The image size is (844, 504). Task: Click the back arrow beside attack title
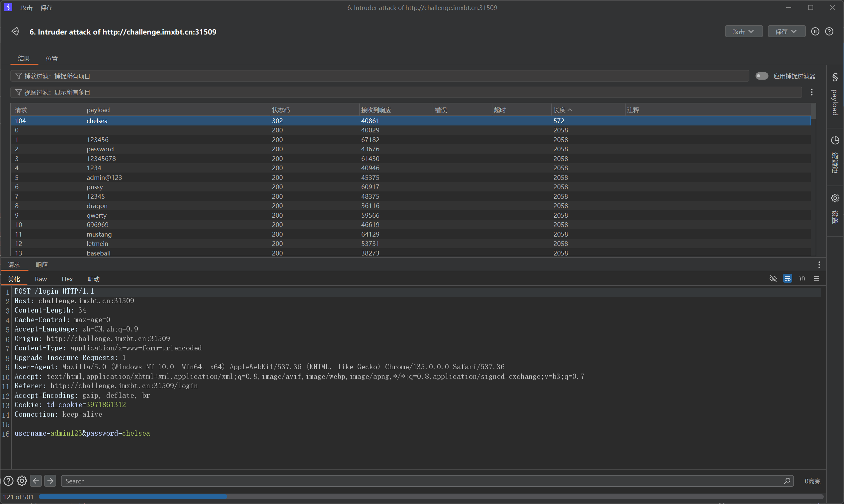click(x=15, y=31)
